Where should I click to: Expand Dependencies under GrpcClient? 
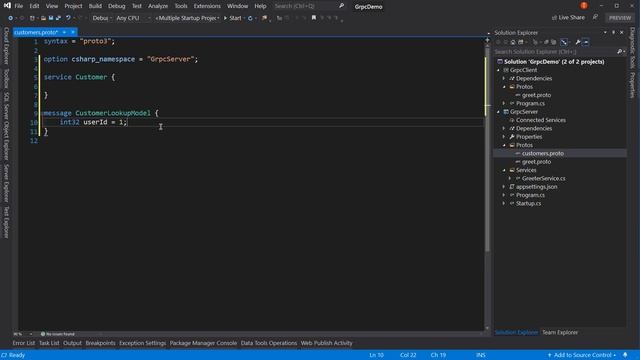point(504,78)
